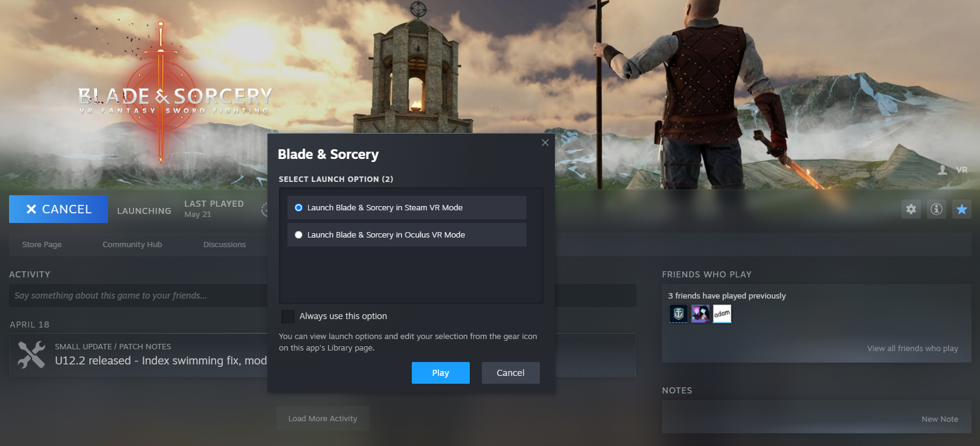Click the VR player icon on banner

coord(943,170)
